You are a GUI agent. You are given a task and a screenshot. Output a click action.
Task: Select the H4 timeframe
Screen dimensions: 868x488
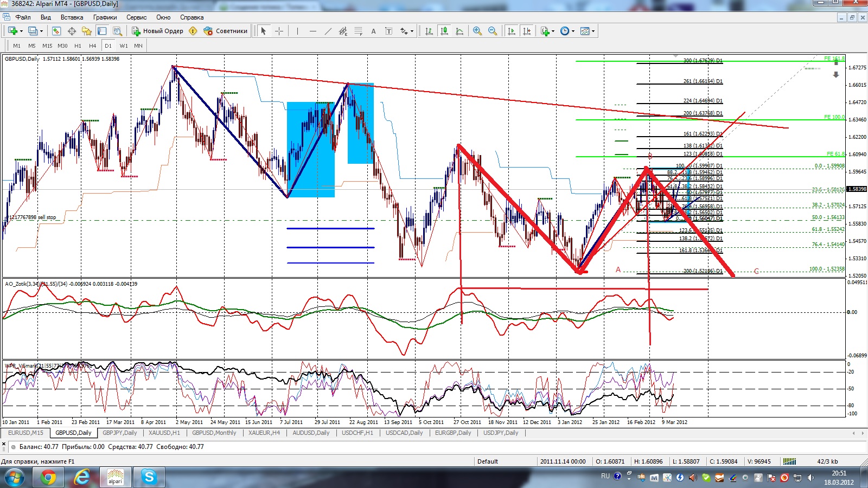[x=93, y=46]
